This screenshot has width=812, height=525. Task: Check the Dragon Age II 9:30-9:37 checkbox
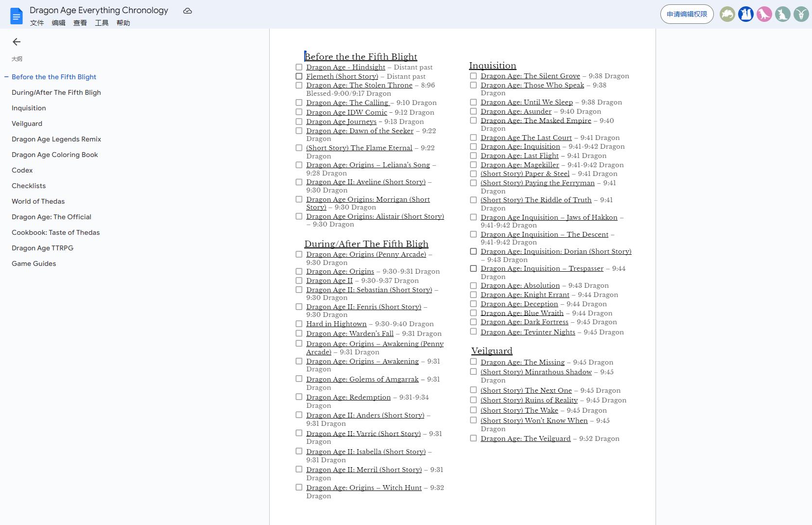pos(299,280)
